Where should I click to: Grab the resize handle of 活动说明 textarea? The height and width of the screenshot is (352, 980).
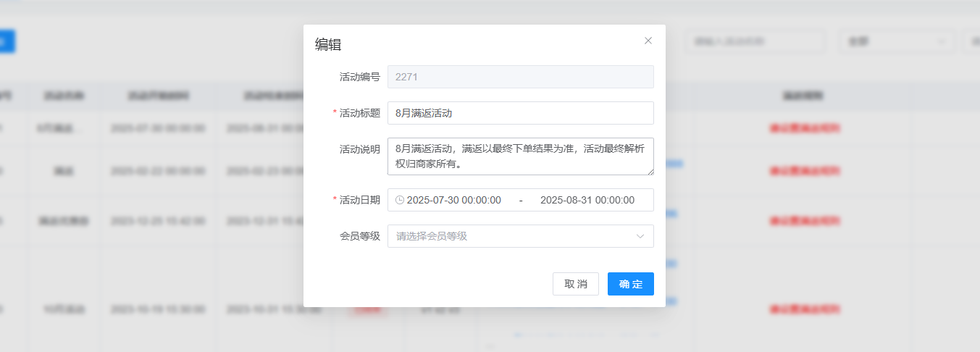point(650,172)
